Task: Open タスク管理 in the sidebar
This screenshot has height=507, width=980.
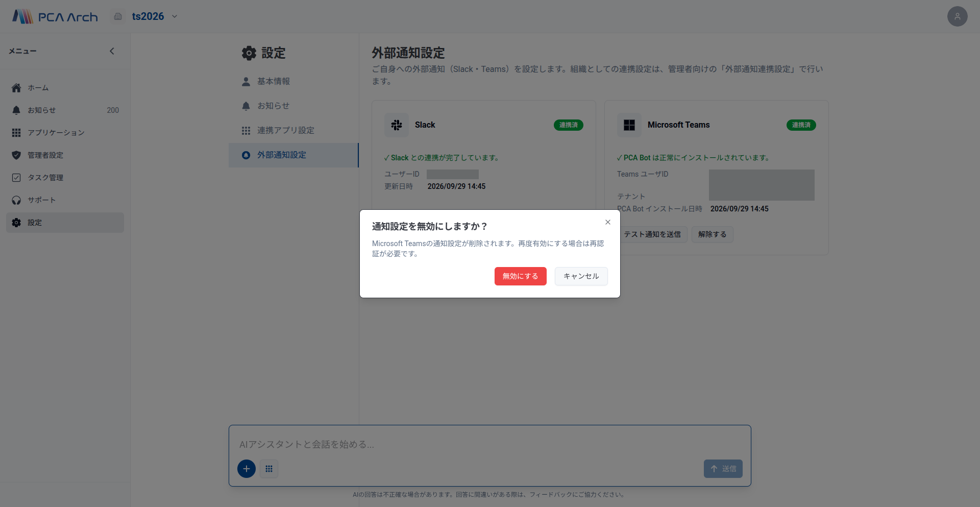Action: [x=65, y=178]
